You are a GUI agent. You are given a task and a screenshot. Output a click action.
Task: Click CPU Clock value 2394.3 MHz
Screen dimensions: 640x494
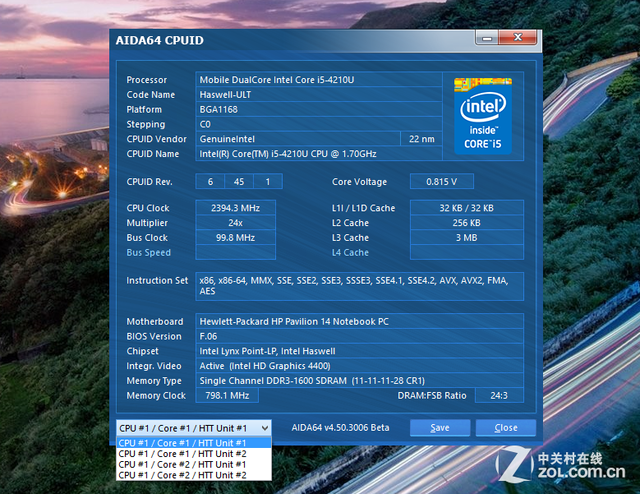236,208
